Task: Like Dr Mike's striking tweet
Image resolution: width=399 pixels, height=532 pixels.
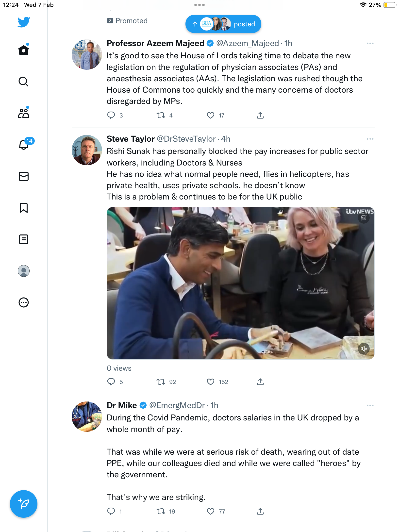Action: (210, 511)
